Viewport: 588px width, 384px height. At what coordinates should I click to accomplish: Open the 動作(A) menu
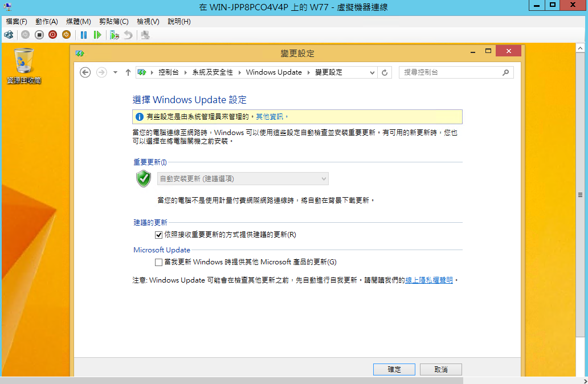pyautogui.click(x=47, y=22)
